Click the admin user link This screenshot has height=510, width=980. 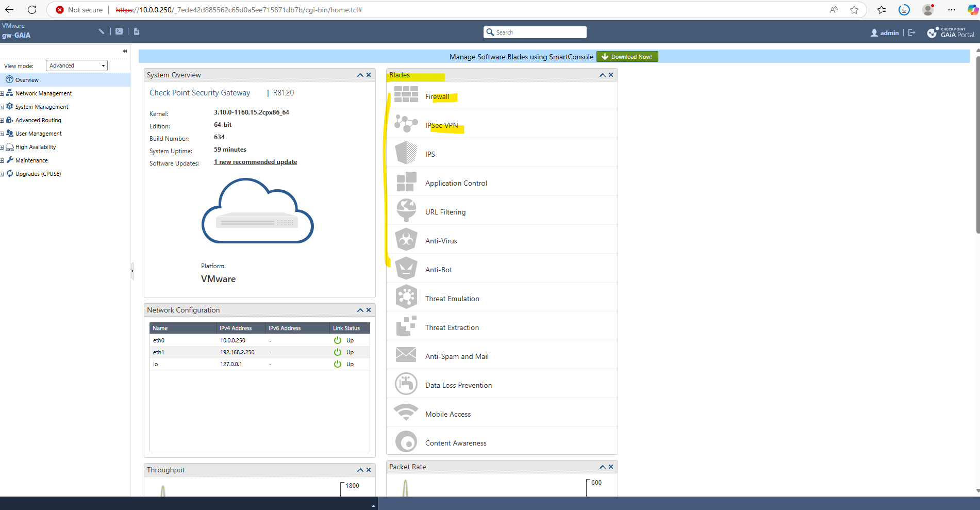[885, 32]
